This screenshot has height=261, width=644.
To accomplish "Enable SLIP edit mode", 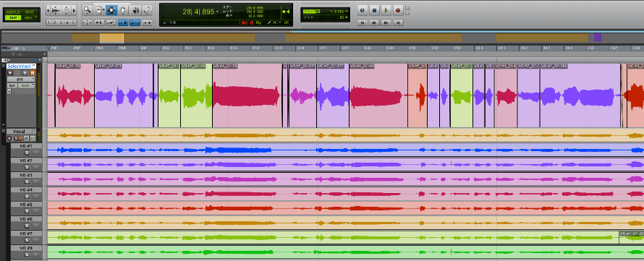I will tap(13, 17).
